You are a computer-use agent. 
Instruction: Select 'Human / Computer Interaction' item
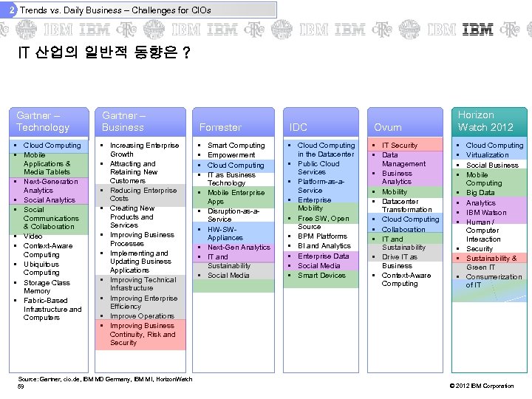point(483,231)
